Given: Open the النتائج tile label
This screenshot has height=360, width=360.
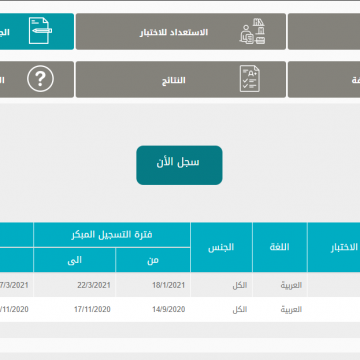Looking at the screenshot, I should pyautogui.click(x=174, y=80).
